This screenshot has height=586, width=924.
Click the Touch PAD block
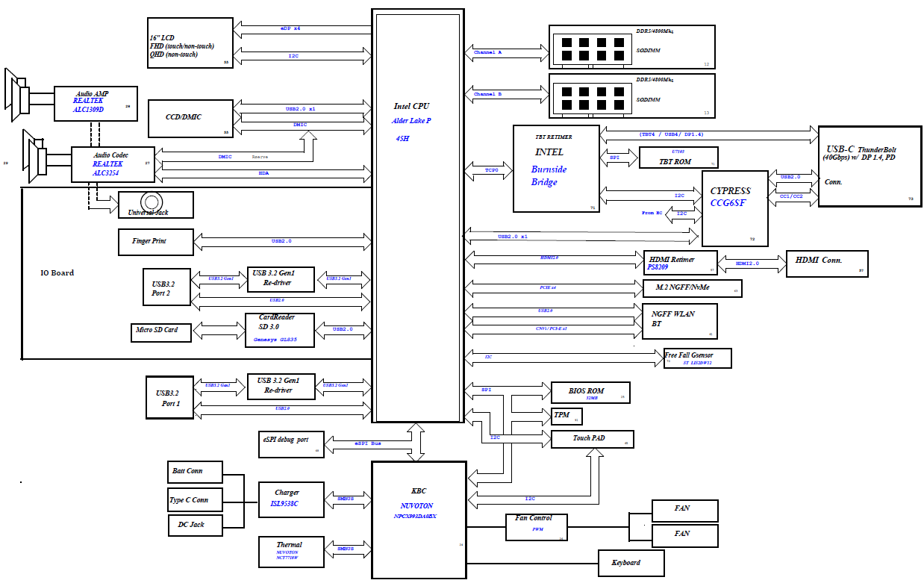592,439
